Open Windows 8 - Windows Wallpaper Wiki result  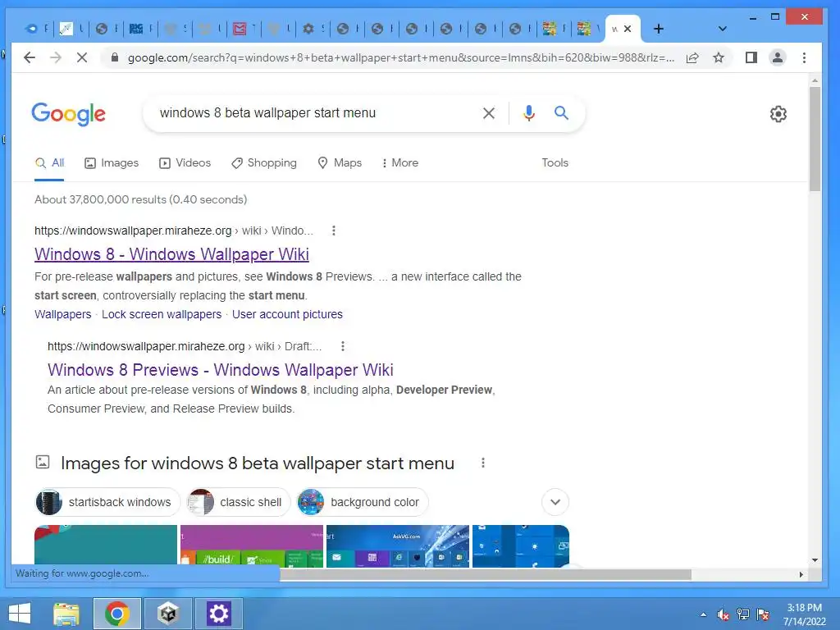[x=171, y=254]
